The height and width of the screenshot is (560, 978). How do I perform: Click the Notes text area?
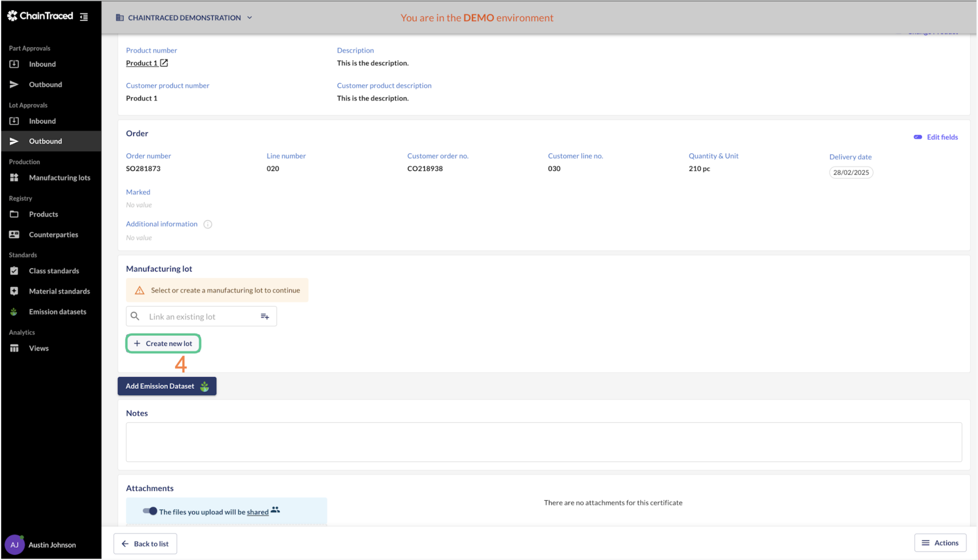pos(543,442)
